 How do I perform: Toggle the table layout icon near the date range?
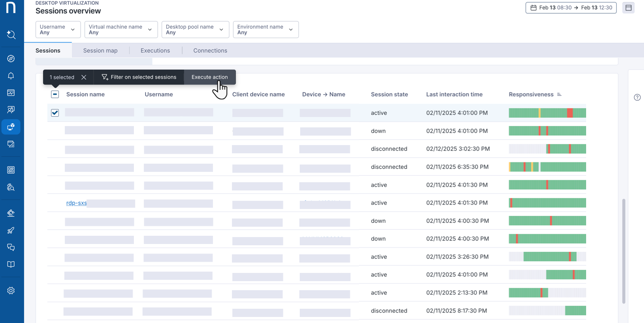tap(628, 7)
